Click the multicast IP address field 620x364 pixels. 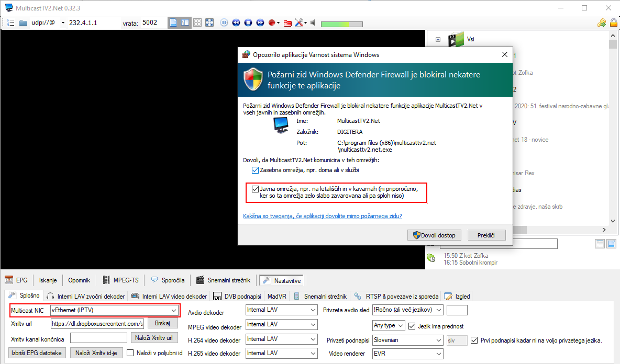[94, 23]
